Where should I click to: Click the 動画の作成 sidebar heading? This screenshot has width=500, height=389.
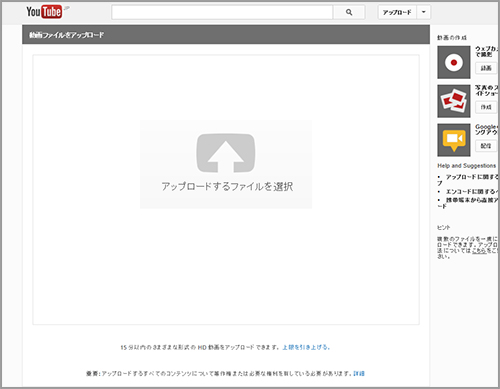point(452,38)
